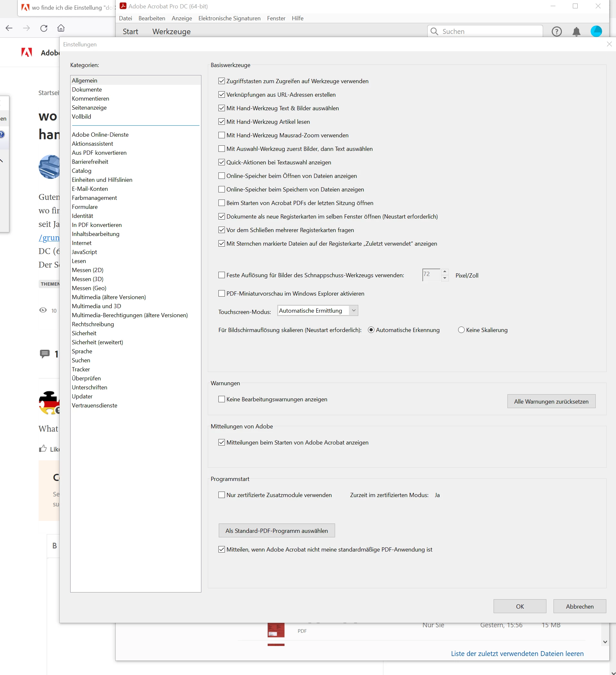The image size is (616, 675).
Task: Click the Pixel/Zoll number field
Action: point(431,275)
